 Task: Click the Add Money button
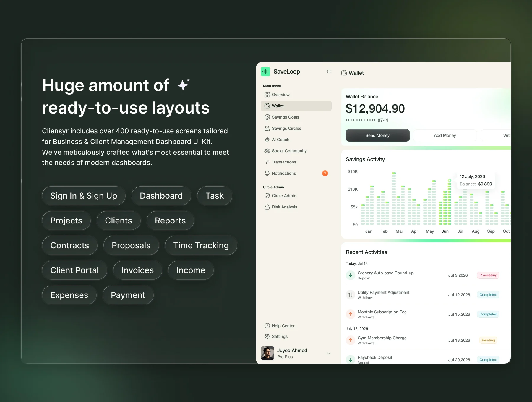[445, 135]
